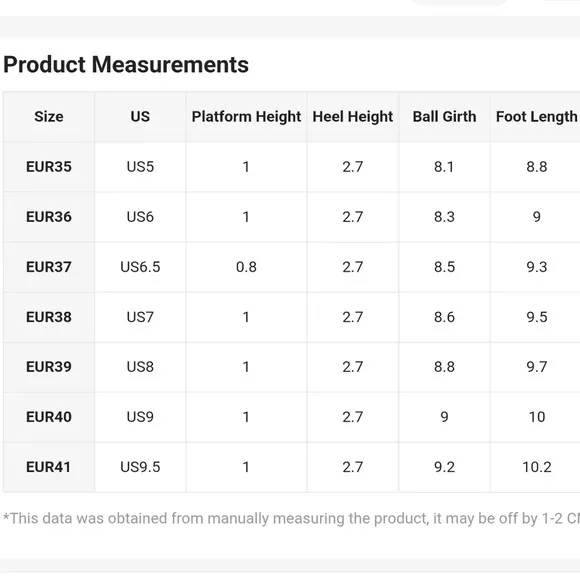
Task: Select the Platform Height column header
Action: click(x=246, y=117)
